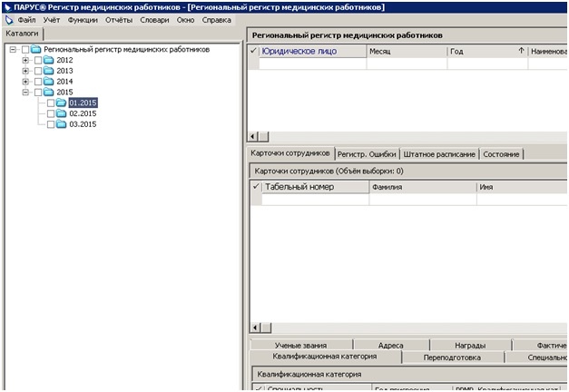Click the filter cell under Юридическое лицо

click(x=312, y=64)
